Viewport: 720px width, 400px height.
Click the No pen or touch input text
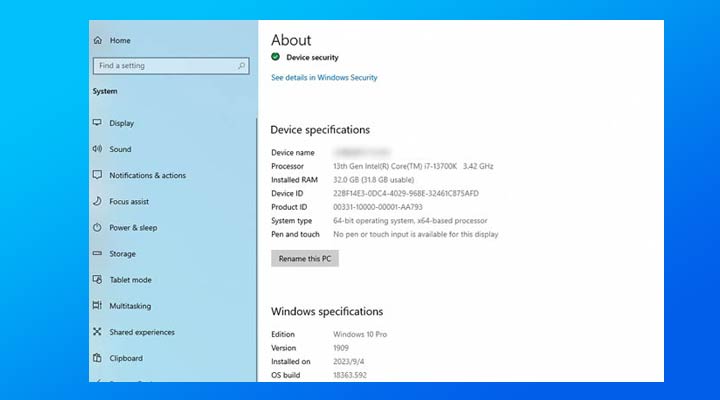pyautogui.click(x=416, y=234)
